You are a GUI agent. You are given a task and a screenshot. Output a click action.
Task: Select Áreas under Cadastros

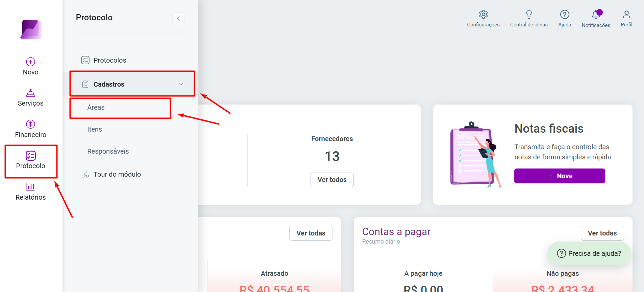(96, 107)
